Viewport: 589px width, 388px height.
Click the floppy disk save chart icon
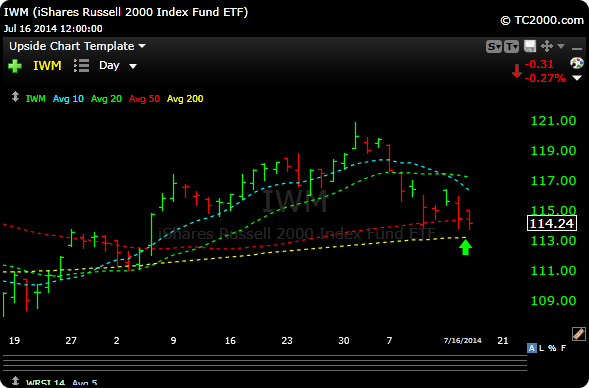[x=530, y=46]
